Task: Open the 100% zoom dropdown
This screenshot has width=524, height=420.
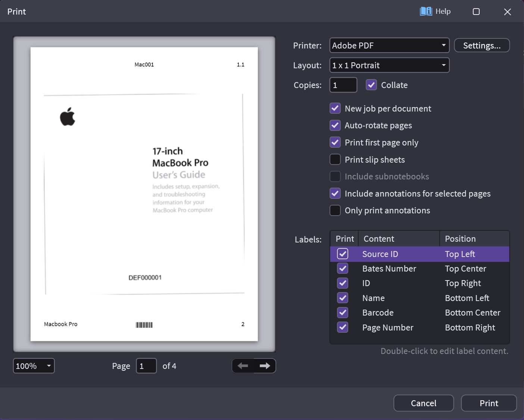Action: pyautogui.click(x=34, y=366)
